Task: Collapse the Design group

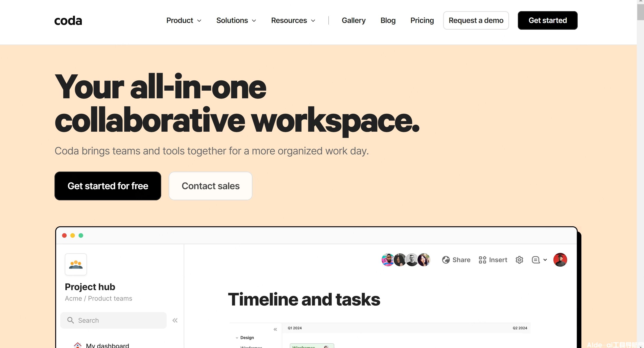Action: click(x=237, y=338)
